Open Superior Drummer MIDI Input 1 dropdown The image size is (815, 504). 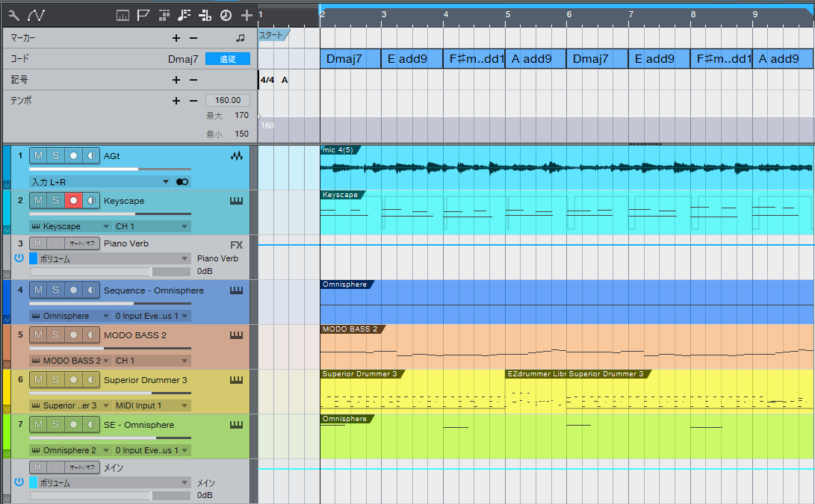click(152, 405)
